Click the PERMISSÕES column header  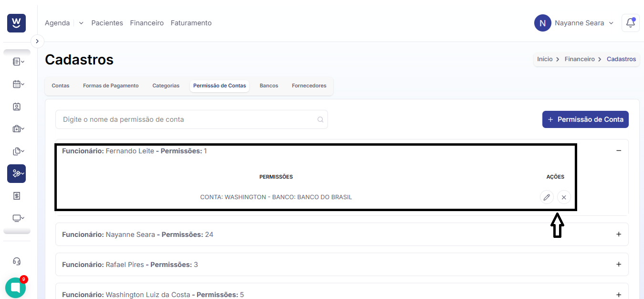[x=276, y=177]
